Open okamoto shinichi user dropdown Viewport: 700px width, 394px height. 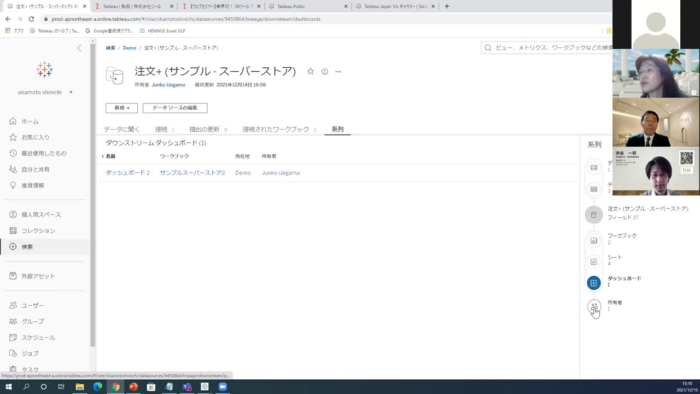45,92
